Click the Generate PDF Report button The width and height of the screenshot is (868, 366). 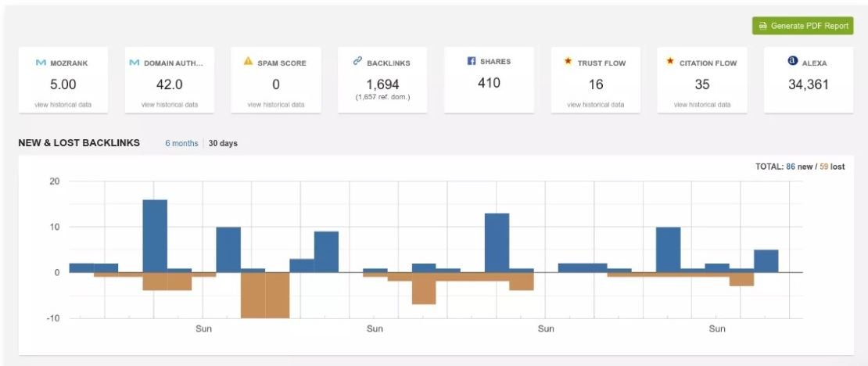pos(802,26)
